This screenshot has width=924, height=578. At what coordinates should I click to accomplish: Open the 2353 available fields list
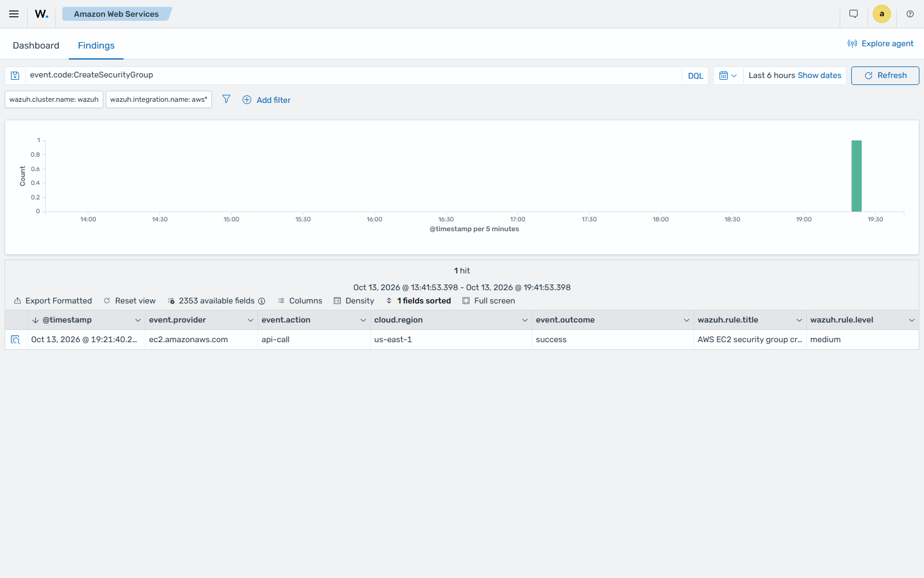[x=211, y=301]
